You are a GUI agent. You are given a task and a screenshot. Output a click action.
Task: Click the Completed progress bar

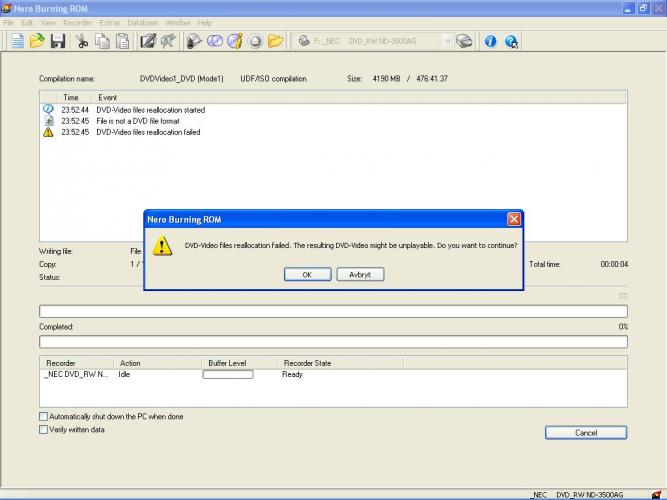[x=333, y=342]
